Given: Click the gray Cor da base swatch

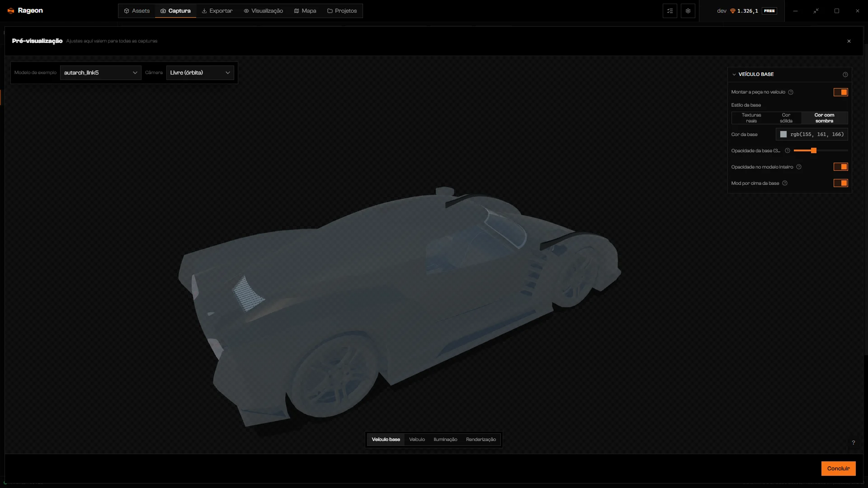Looking at the screenshot, I should (783, 134).
